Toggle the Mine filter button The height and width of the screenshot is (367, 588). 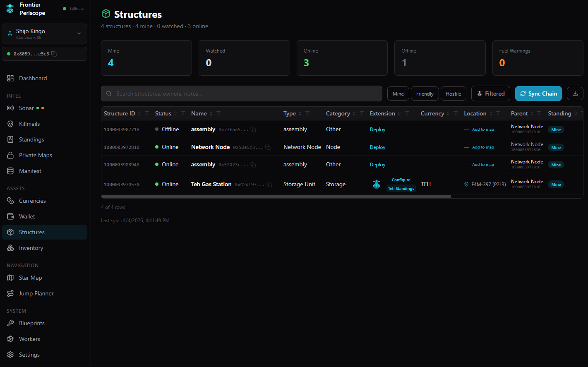click(x=398, y=94)
